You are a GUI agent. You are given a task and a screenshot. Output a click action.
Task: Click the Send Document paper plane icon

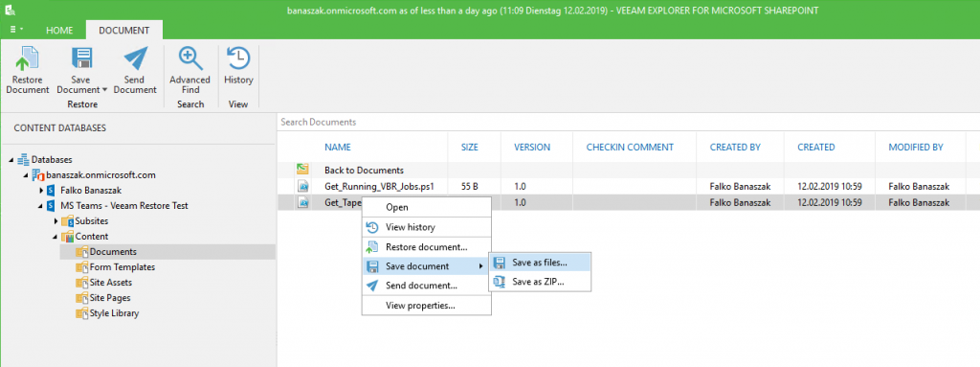click(136, 58)
